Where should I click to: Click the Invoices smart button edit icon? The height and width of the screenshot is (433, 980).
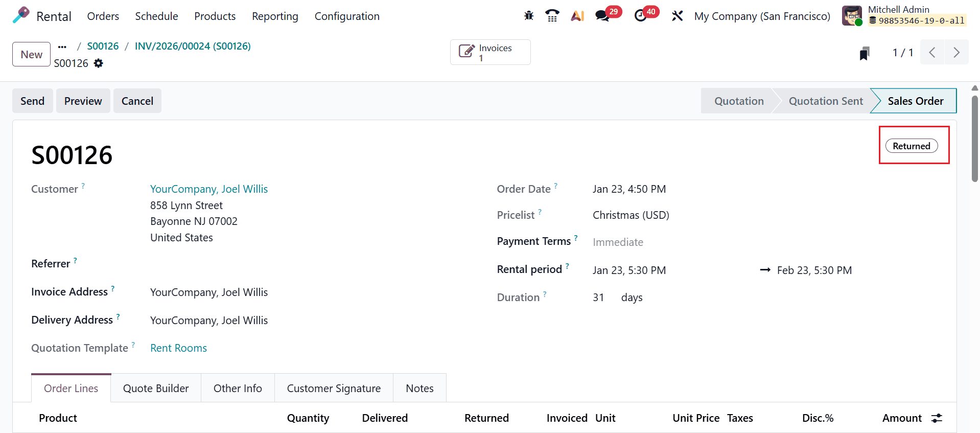pyautogui.click(x=466, y=52)
